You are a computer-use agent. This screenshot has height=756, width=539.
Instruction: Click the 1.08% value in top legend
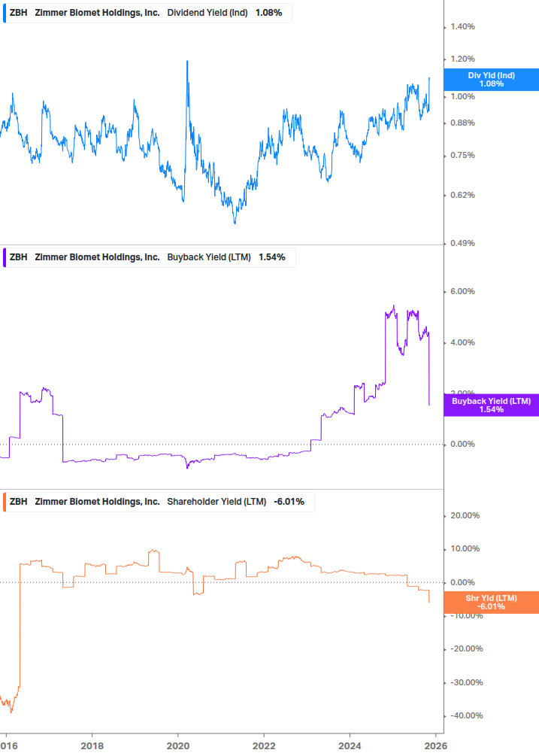pyautogui.click(x=269, y=13)
